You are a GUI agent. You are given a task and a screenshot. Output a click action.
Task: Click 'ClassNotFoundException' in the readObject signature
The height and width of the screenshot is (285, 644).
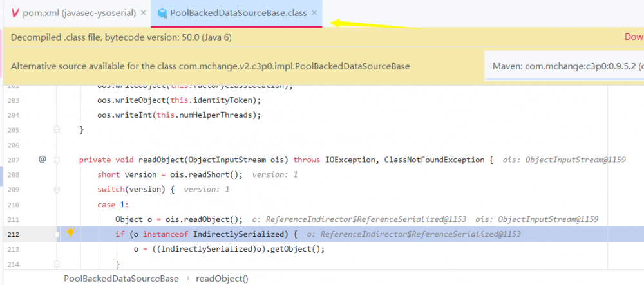(x=434, y=160)
